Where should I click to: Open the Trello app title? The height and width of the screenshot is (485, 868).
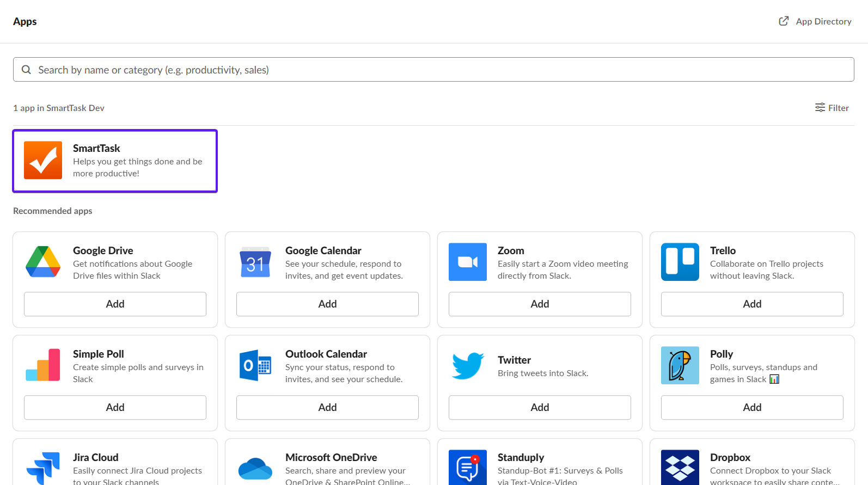[x=723, y=250]
